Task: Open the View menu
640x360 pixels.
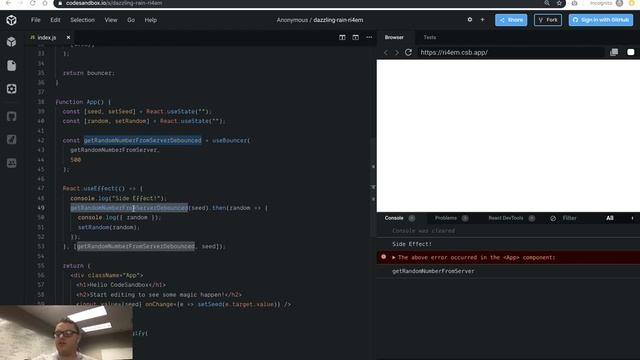Action: 111,20
